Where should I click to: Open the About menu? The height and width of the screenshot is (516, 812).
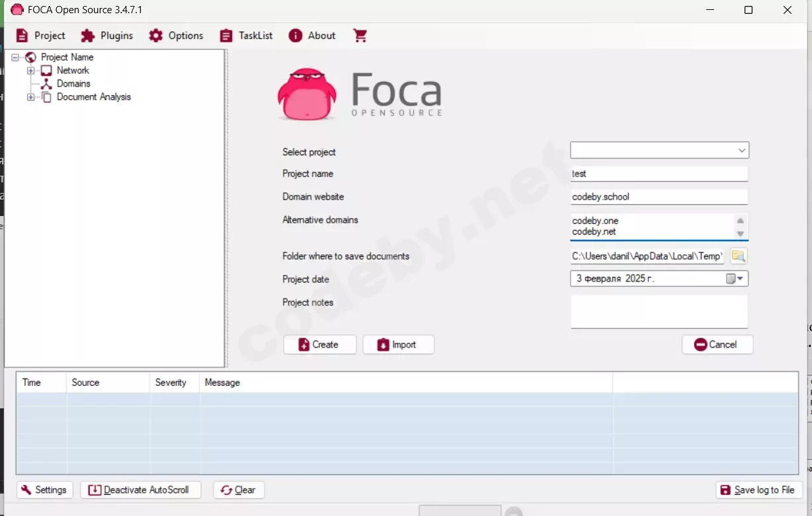312,36
